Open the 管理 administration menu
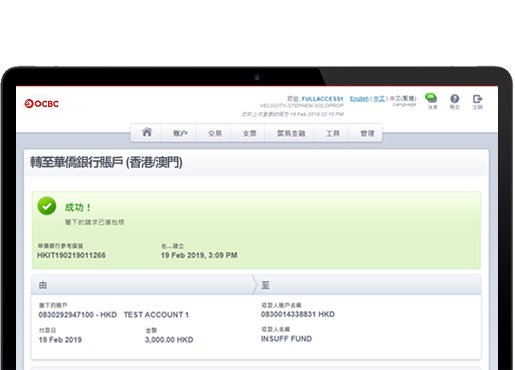This screenshot has width=515, height=370. (367, 133)
